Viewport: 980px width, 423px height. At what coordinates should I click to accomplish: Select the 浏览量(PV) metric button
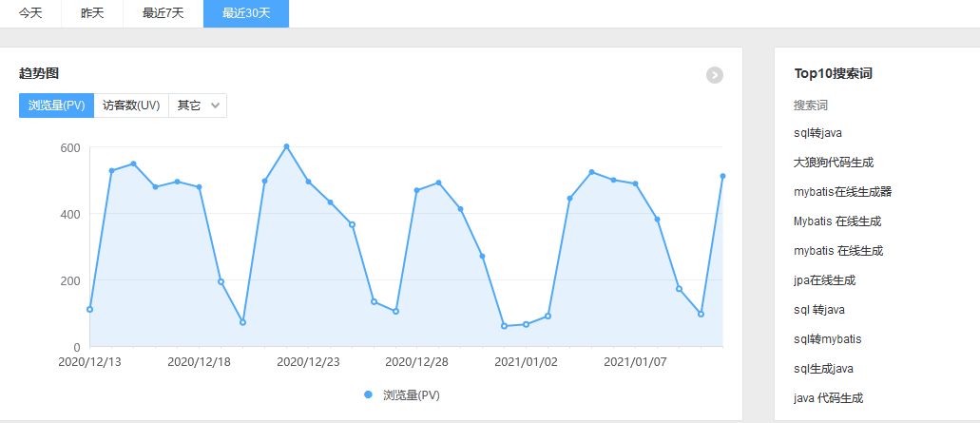(x=57, y=106)
